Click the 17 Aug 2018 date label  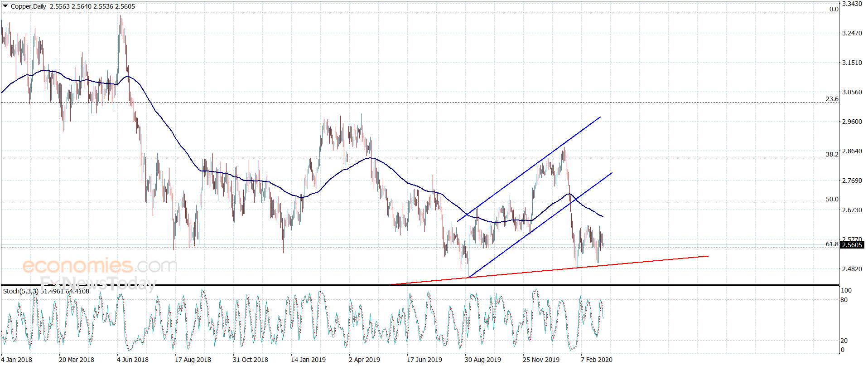[x=193, y=360]
